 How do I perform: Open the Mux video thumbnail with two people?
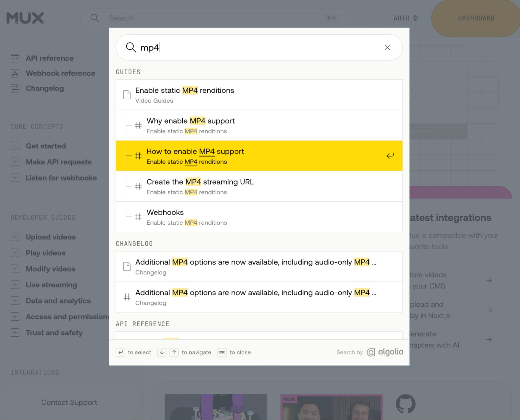[x=331, y=407]
